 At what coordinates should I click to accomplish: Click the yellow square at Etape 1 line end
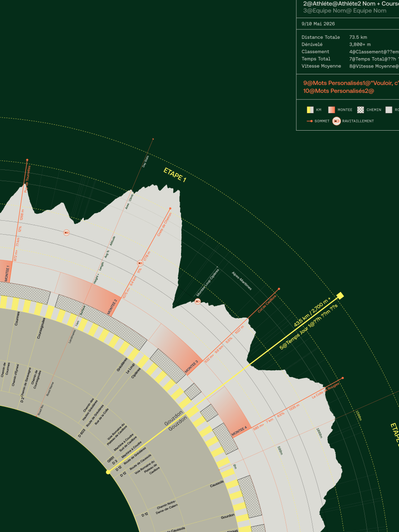[340, 296]
